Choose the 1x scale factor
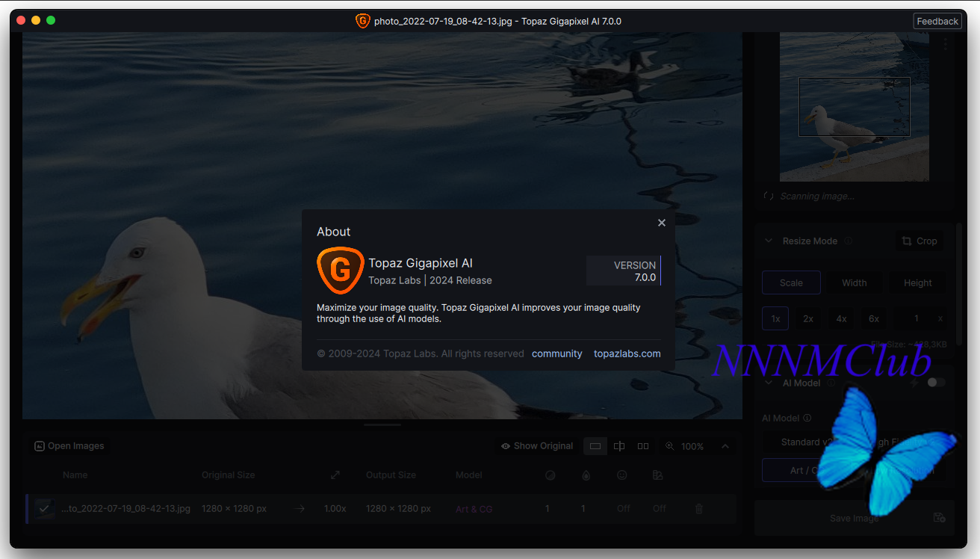This screenshot has height=559, width=980. click(775, 318)
